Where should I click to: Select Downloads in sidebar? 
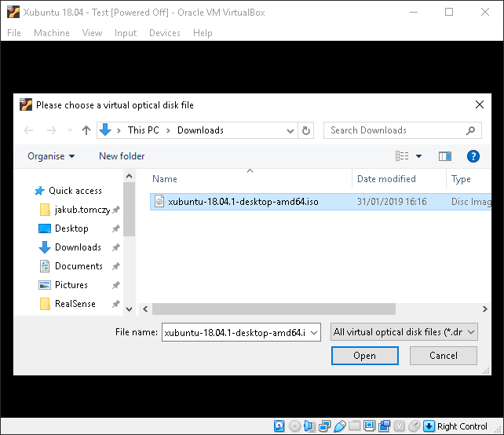point(78,247)
